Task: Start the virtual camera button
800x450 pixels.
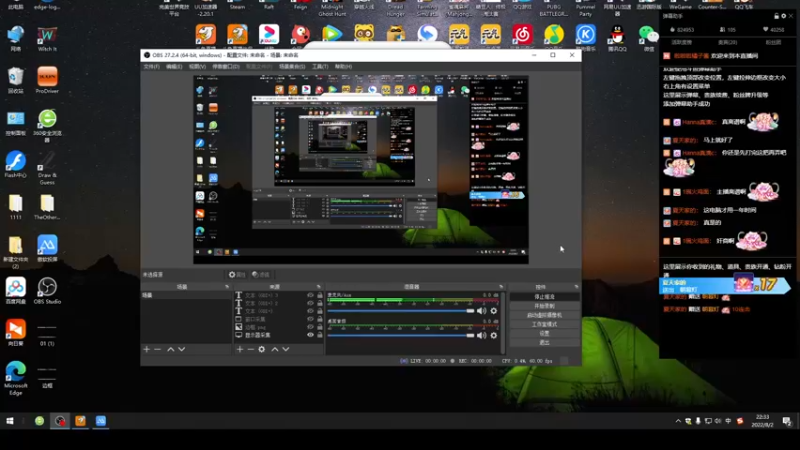Action: pos(544,315)
